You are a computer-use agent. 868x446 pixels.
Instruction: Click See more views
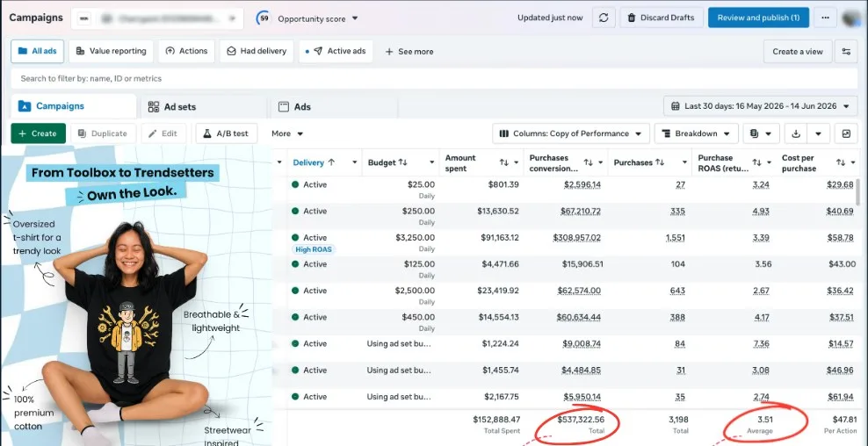coord(409,52)
